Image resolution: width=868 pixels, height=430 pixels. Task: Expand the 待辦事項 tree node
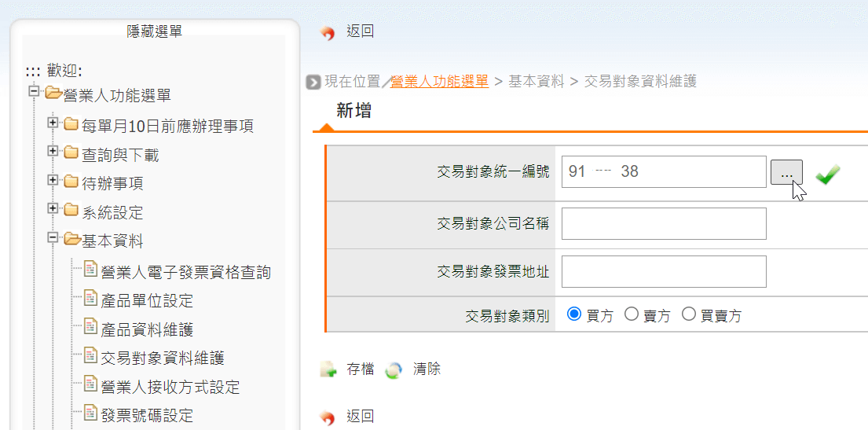pyautogui.click(x=53, y=179)
